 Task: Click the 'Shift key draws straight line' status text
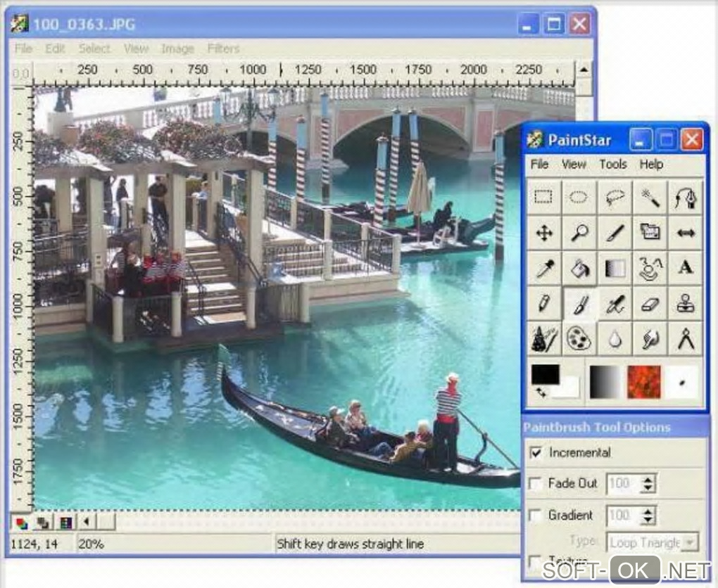351,544
